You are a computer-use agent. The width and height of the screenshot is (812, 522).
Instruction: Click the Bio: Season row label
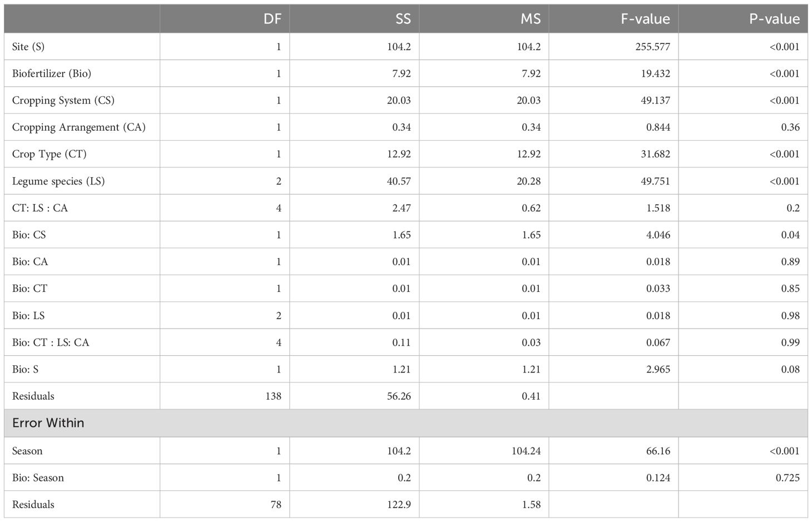(38, 478)
